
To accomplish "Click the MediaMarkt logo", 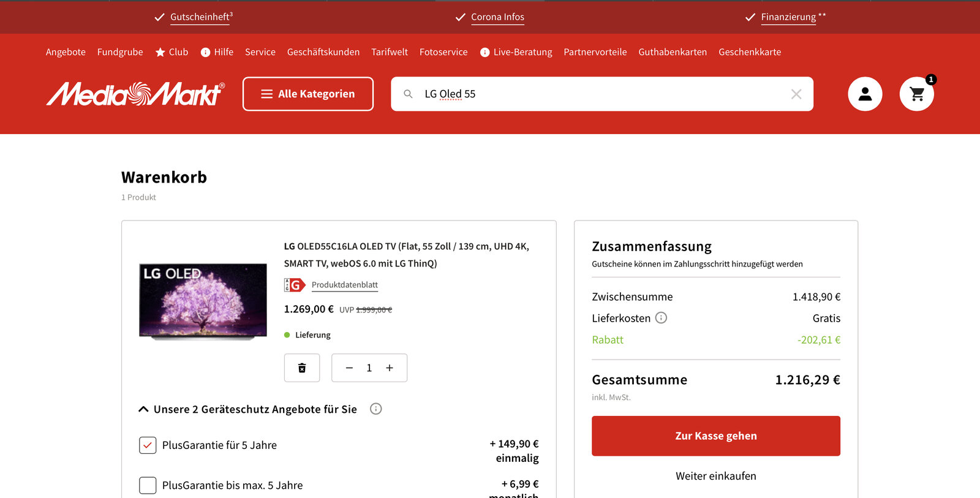I will (135, 94).
